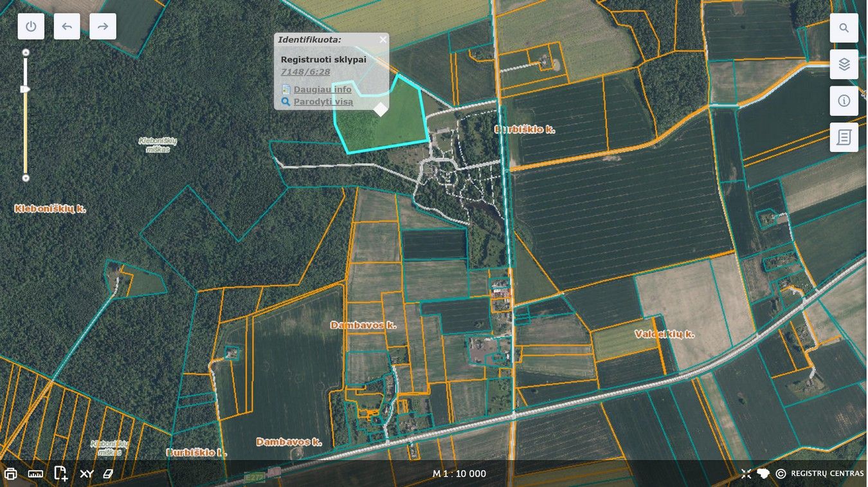This screenshot has width=868, height=487.
Task: Open the map layers panel
Action: pos(844,64)
